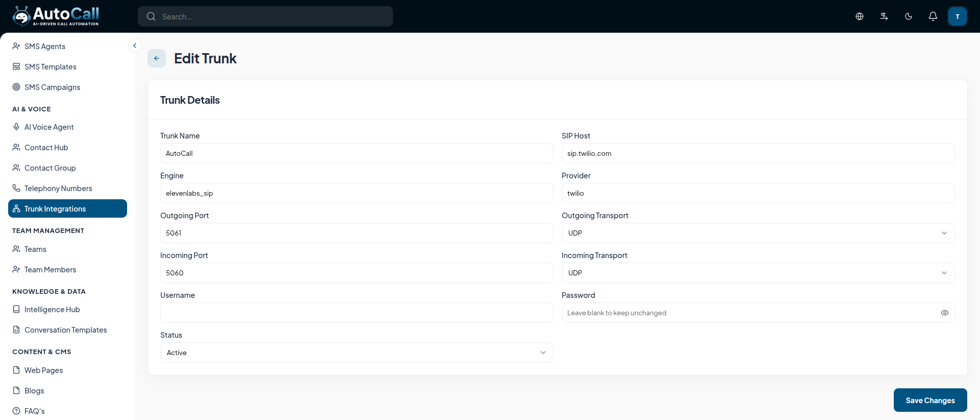Image resolution: width=980 pixels, height=420 pixels.
Task: Click the Telephony Numbers phone icon
Action: [16, 188]
